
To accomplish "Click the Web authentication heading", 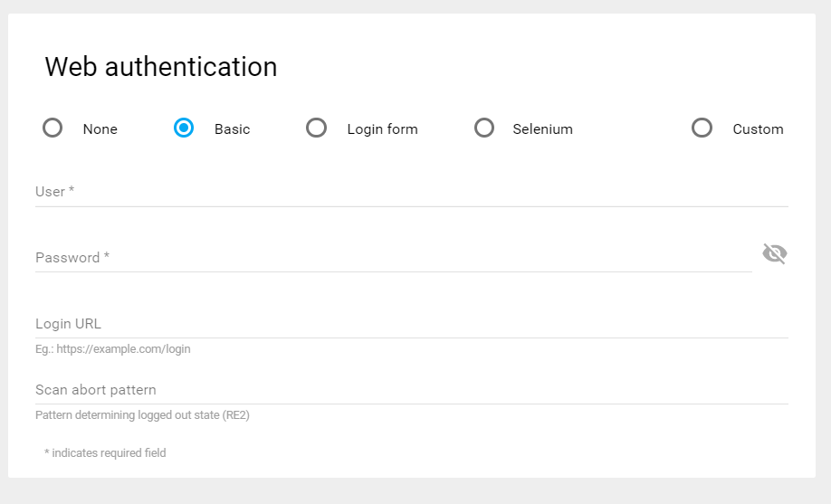I will coord(161,67).
